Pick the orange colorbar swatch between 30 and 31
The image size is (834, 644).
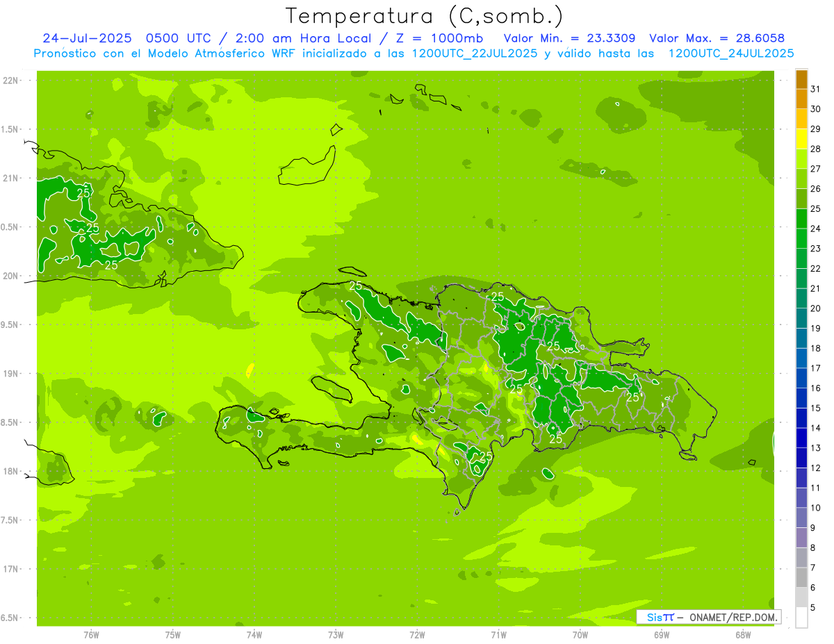pyautogui.click(x=801, y=99)
